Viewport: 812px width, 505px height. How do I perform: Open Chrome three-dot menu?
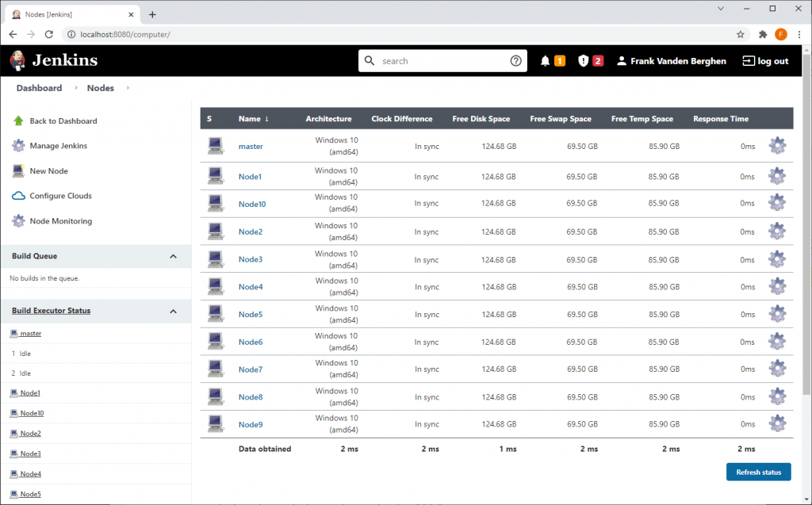799,34
